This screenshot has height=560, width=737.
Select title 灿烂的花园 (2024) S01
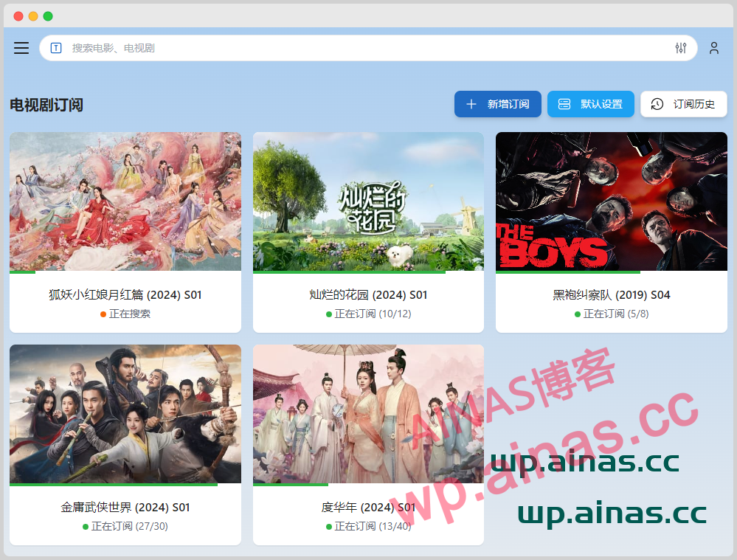369,295
